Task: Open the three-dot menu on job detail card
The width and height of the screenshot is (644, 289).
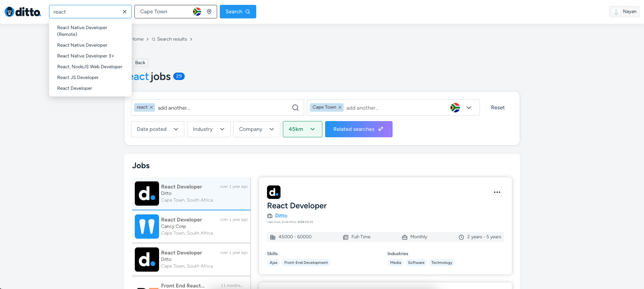Action: (497, 192)
